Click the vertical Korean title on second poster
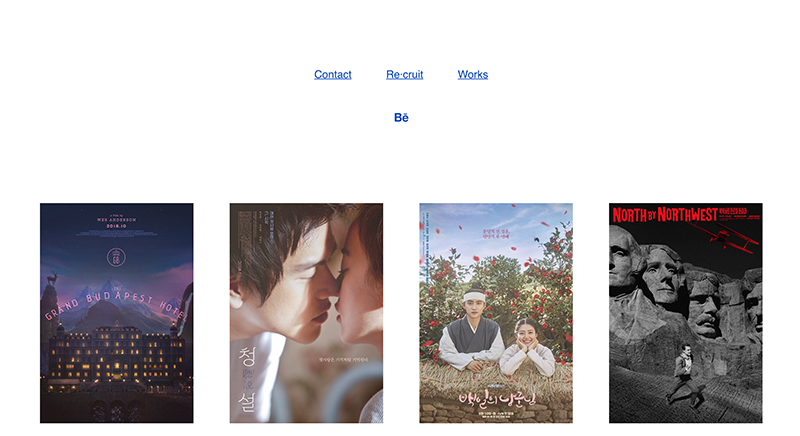800x436 pixels. pyautogui.click(x=247, y=379)
